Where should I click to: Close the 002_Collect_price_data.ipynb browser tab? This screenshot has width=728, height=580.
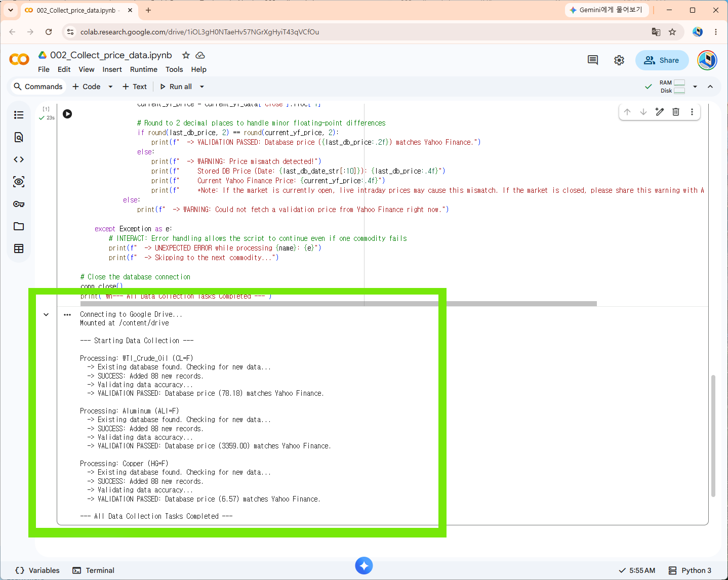point(130,10)
